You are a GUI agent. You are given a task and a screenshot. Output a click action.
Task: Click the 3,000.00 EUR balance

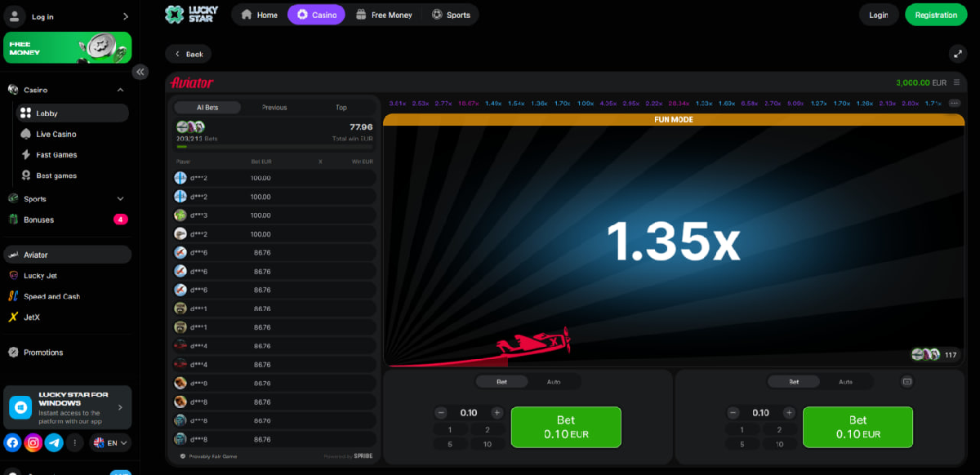coord(921,82)
